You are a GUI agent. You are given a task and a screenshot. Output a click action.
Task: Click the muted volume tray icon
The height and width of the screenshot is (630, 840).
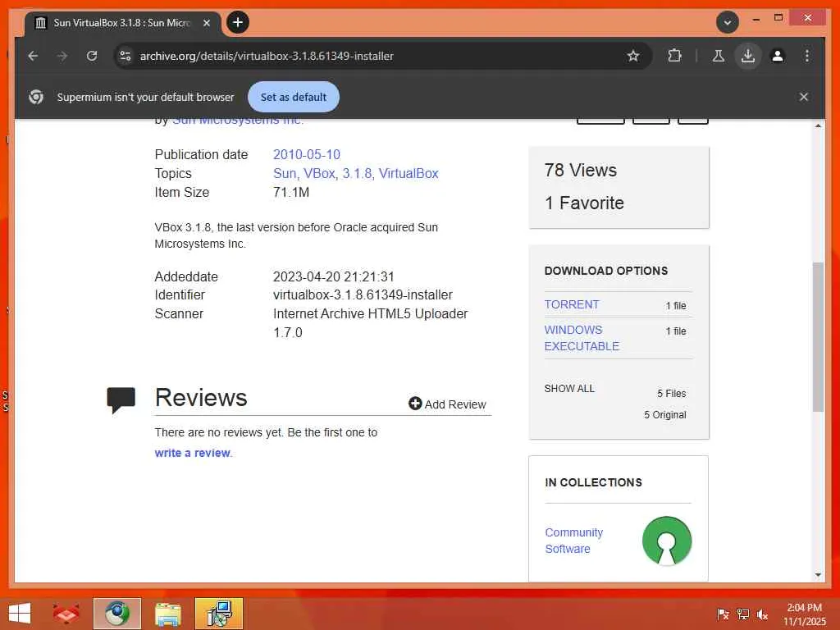[x=762, y=614]
